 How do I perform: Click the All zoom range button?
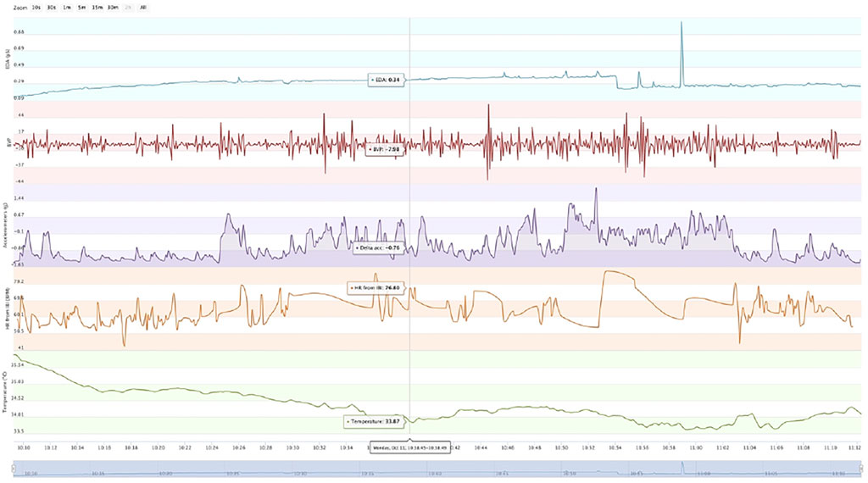pos(143,8)
